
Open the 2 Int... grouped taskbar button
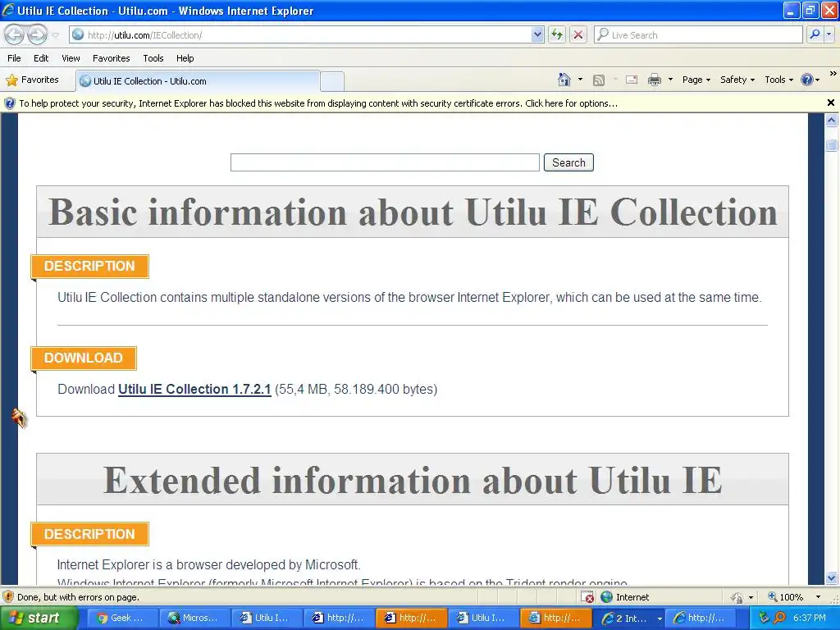[x=629, y=619]
